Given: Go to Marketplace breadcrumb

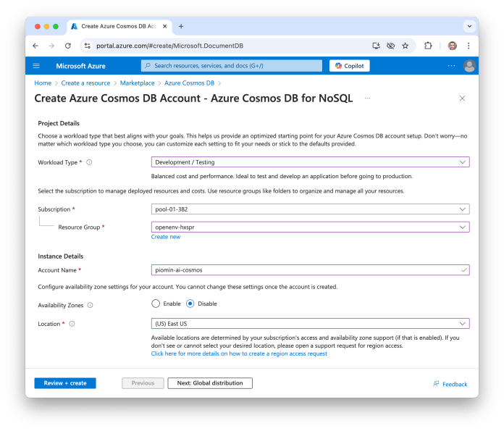Looking at the screenshot, I should tap(137, 83).
